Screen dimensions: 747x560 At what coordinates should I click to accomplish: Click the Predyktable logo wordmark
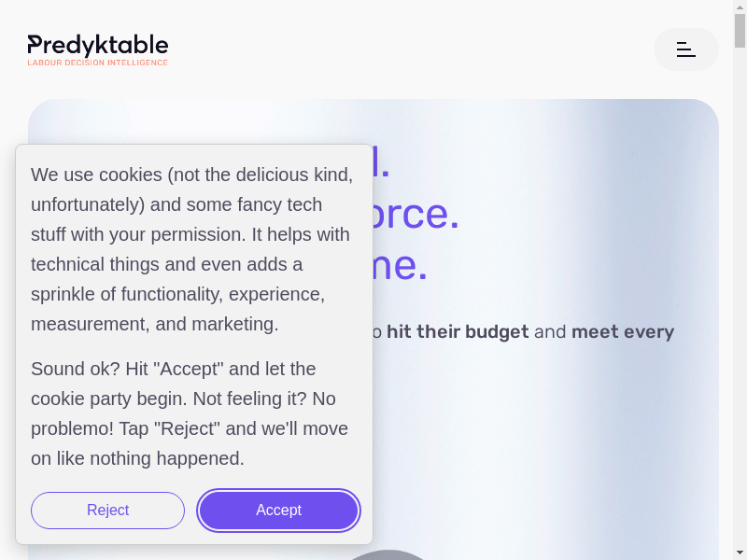click(98, 45)
